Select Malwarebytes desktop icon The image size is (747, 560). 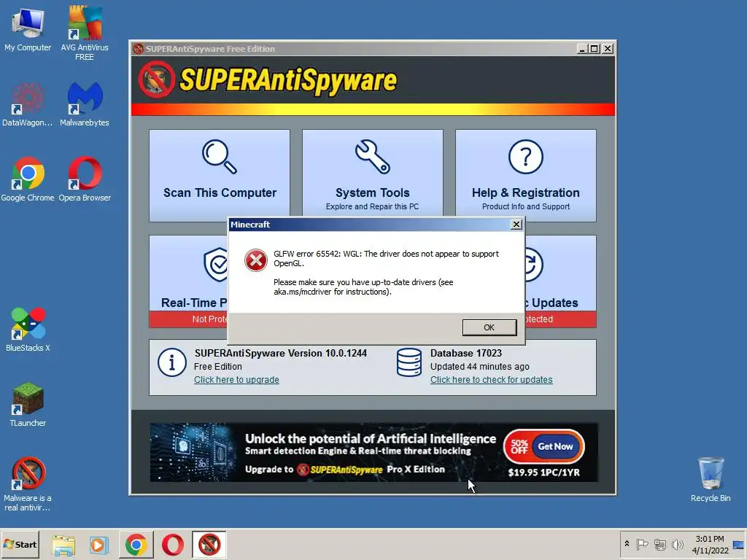tap(85, 104)
